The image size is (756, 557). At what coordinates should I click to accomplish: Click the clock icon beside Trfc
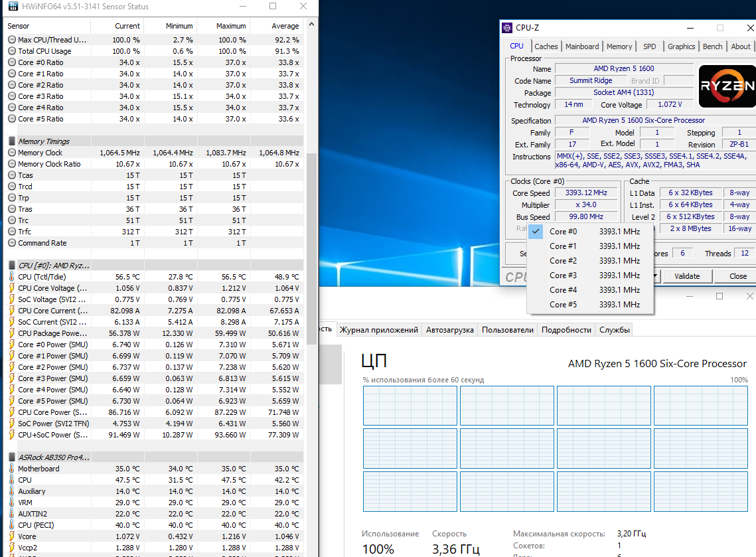[x=12, y=232]
